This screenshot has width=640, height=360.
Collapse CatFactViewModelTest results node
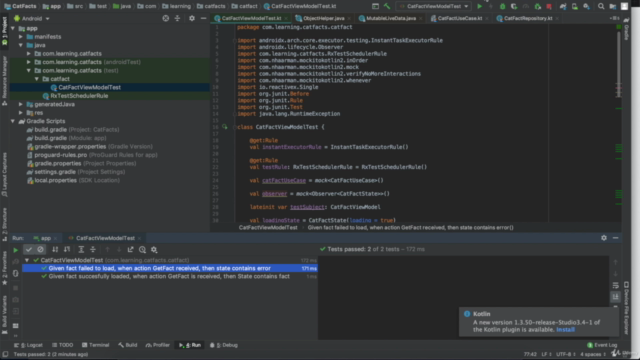27,260
